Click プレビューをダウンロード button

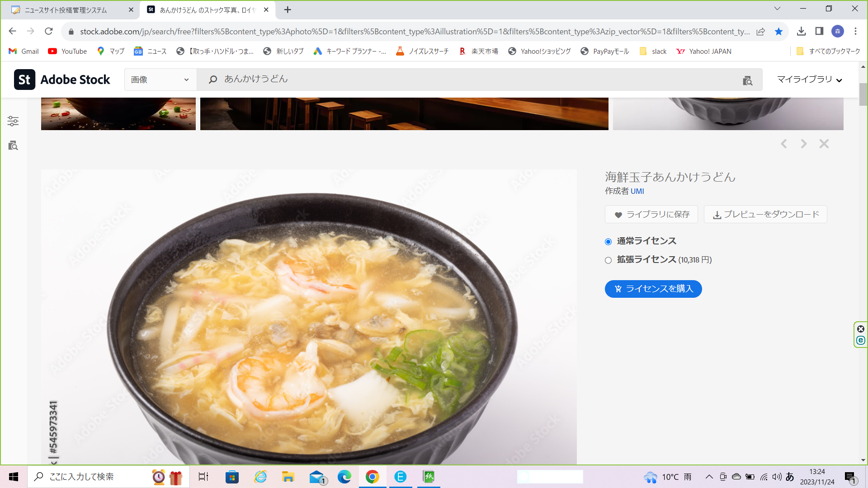(x=765, y=214)
